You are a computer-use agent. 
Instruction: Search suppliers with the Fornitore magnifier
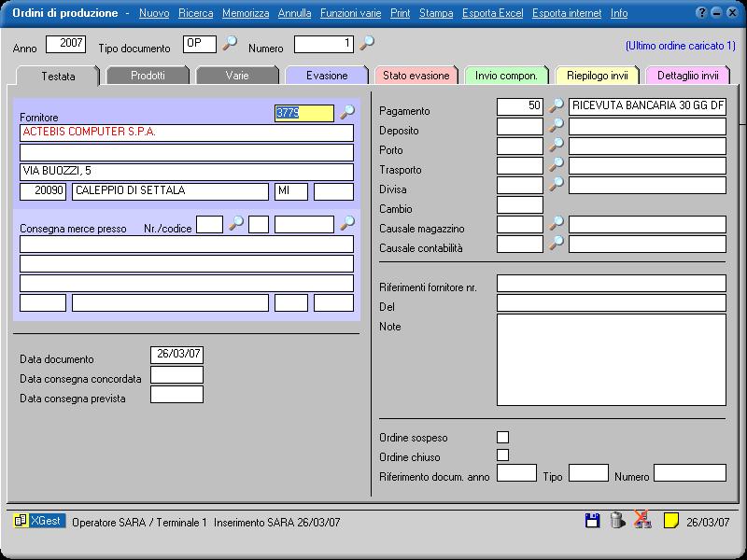(347, 112)
